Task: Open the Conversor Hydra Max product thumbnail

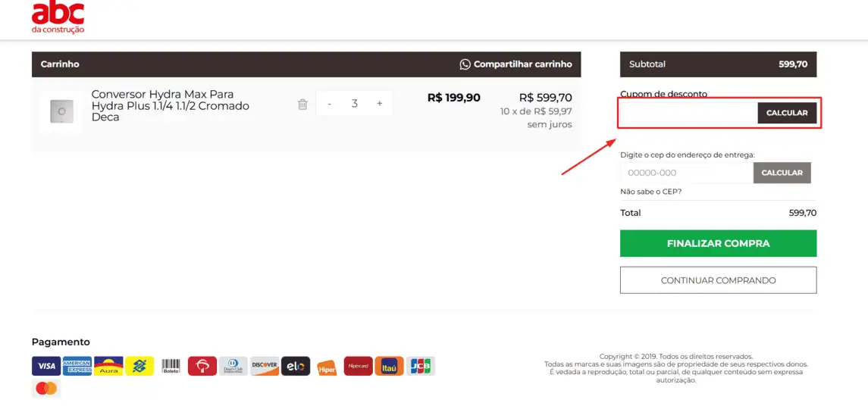Action: pos(61,111)
